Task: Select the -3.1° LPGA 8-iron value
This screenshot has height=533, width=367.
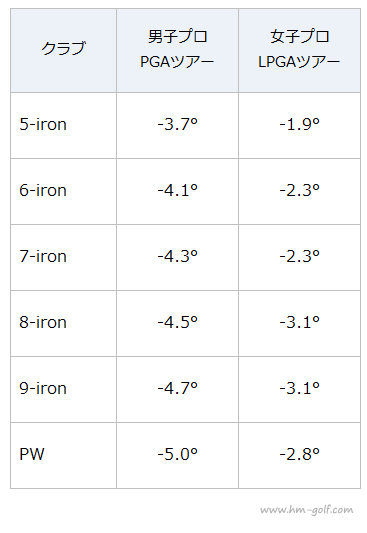Action: [299, 322]
